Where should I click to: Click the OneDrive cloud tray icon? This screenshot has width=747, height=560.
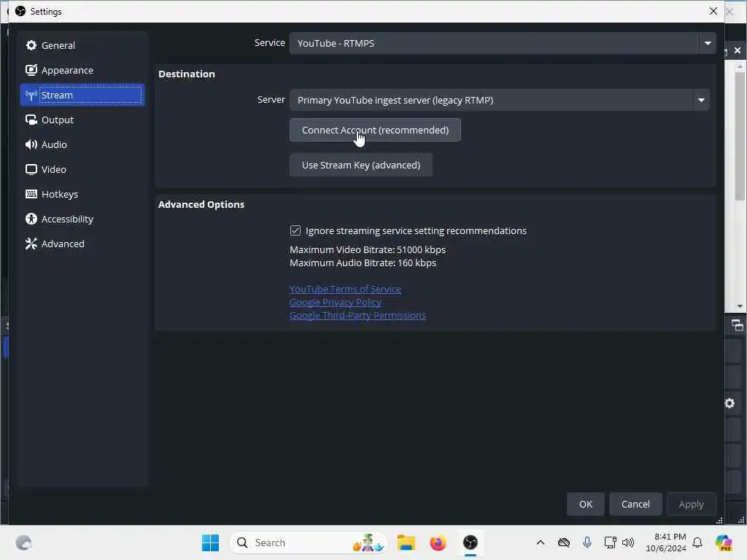coord(564,542)
